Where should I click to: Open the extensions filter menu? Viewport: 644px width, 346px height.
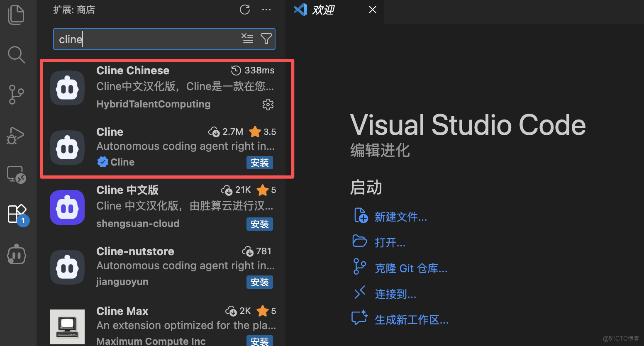[266, 39]
